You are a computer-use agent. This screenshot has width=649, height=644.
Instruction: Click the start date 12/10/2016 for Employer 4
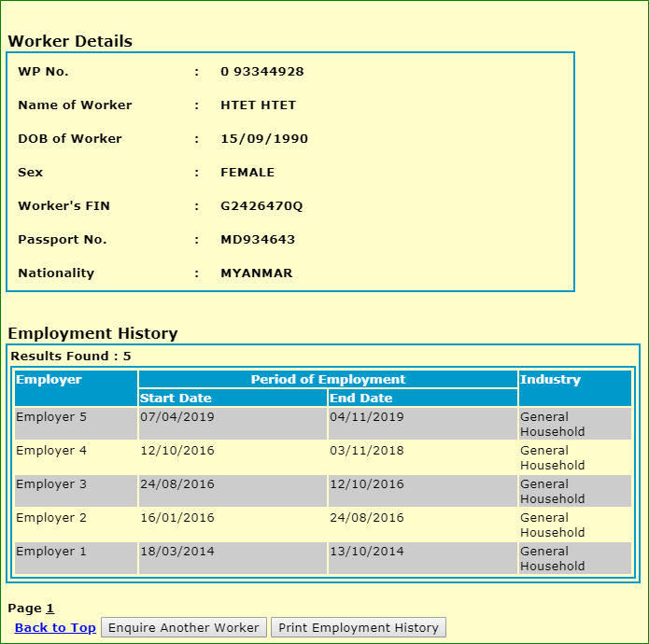176,451
